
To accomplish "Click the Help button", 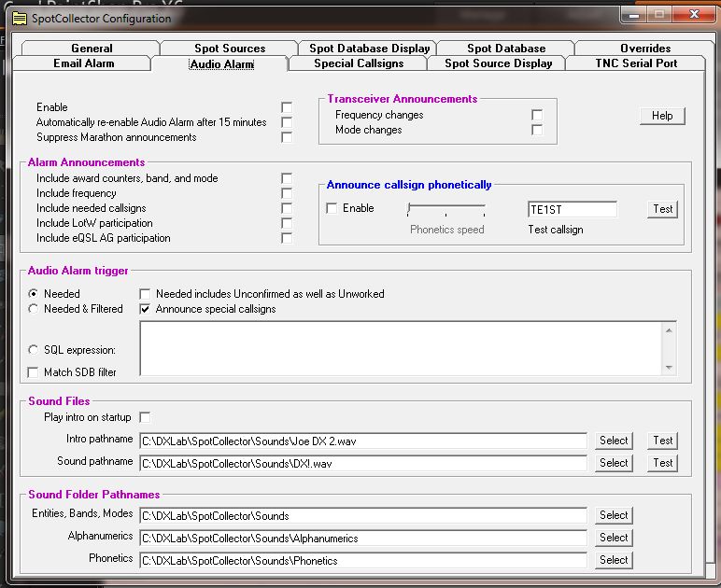I will click(x=662, y=116).
